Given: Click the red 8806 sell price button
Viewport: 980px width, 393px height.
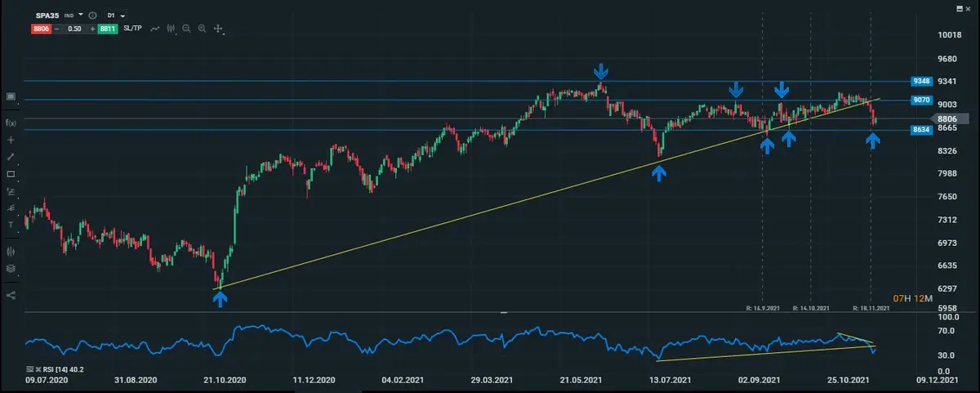Looking at the screenshot, I should pos(42,29).
